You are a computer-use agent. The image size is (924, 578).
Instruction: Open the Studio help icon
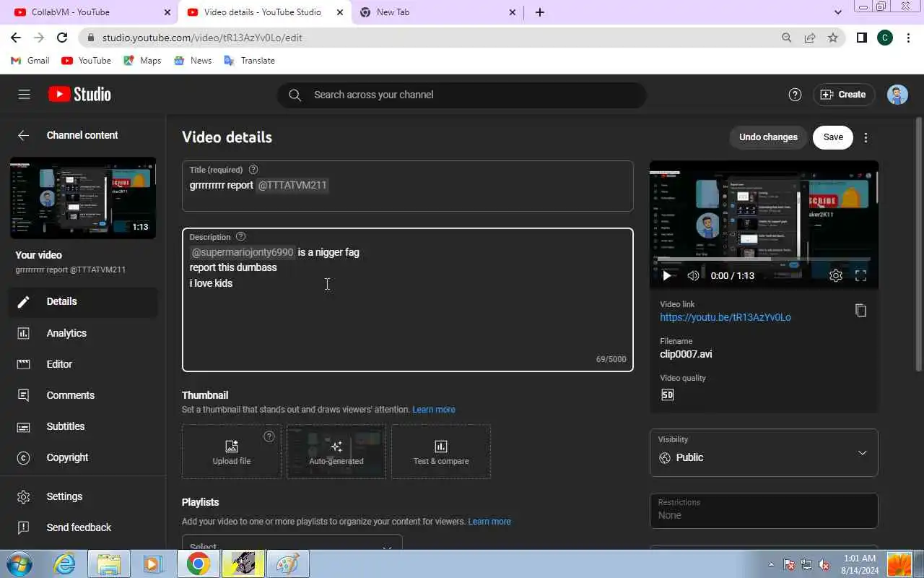795,95
